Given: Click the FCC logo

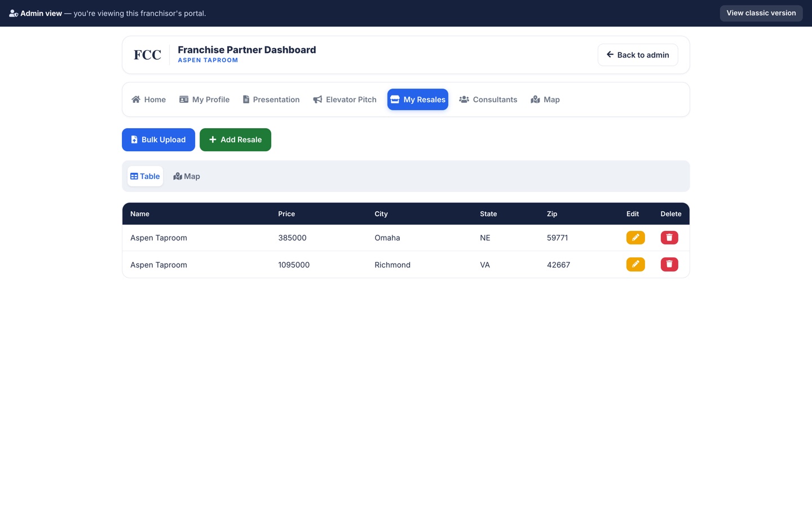Looking at the screenshot, I should click(x=147, y=55).
